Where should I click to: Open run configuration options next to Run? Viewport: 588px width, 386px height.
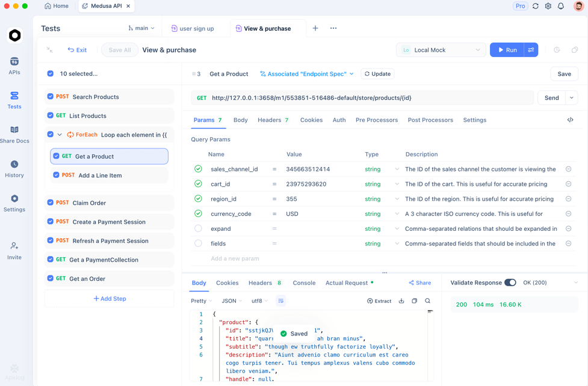[x=531, y=50]
